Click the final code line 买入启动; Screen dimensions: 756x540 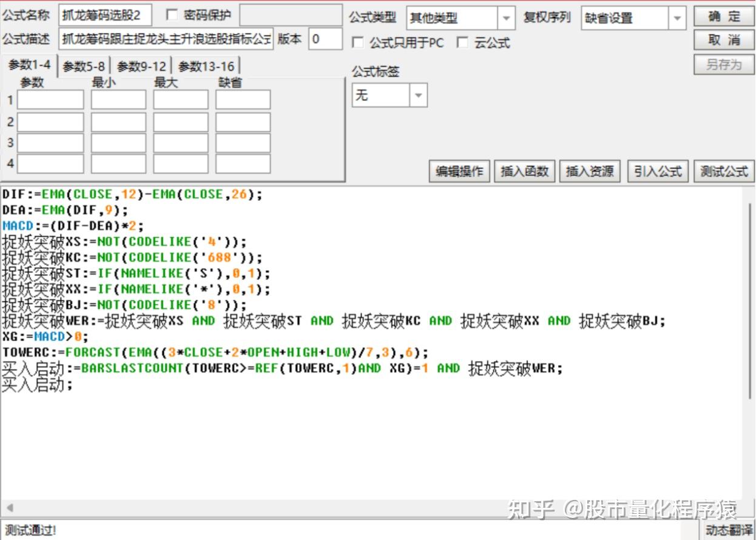coord(37,385)
